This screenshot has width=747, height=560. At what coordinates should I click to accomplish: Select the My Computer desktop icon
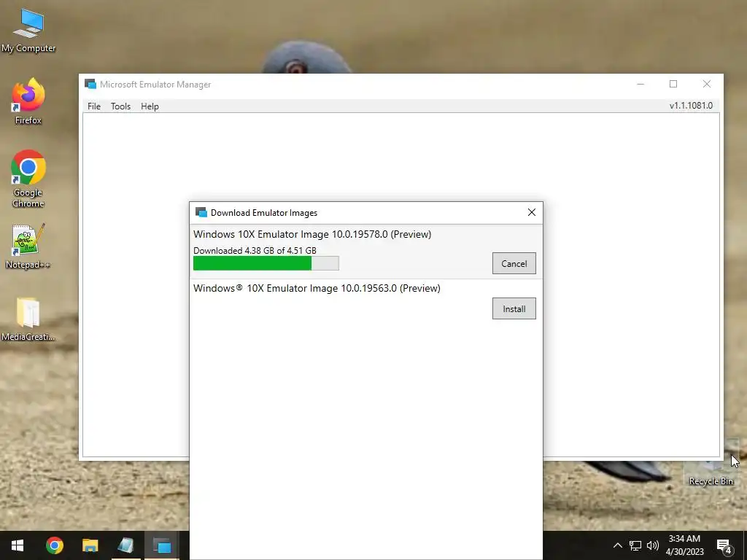[x=28, y=31]
